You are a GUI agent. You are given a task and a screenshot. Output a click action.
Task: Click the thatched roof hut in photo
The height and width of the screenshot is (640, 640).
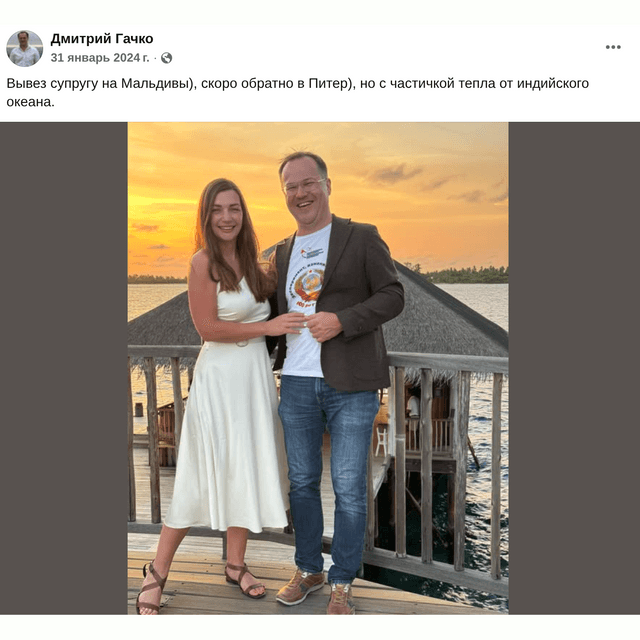(x=450, y=320)
